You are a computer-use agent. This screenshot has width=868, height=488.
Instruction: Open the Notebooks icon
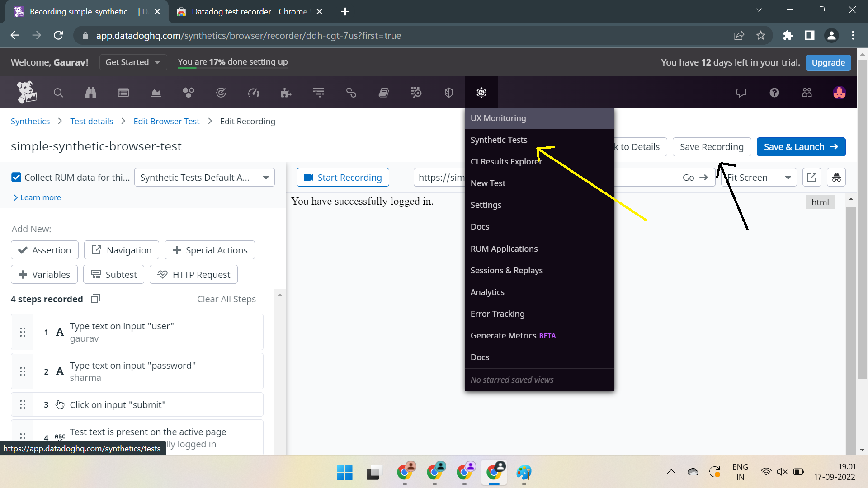[384, 93]
